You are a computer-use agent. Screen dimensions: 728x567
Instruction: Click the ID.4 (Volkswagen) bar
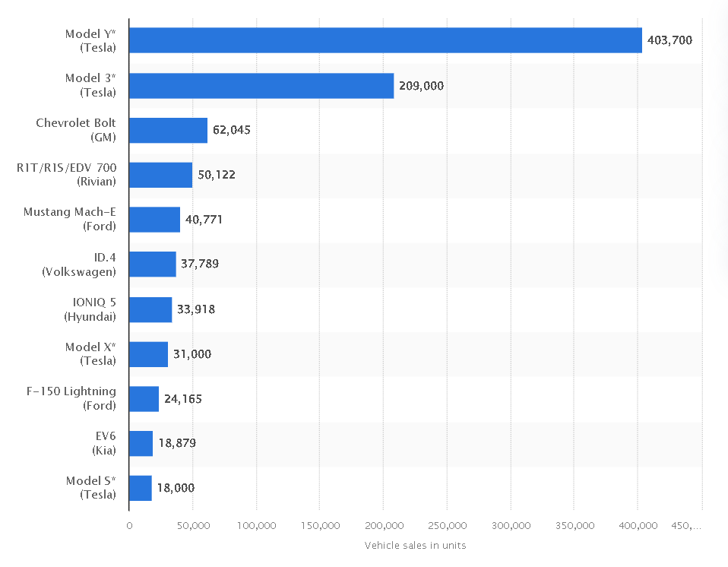pyautogui.click(x=153, y=264)
